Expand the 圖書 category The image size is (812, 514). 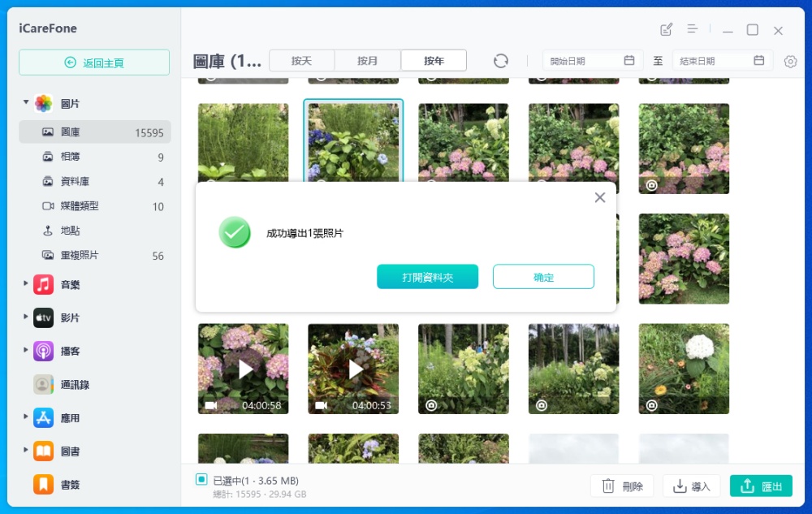click(x=25, y=450)
